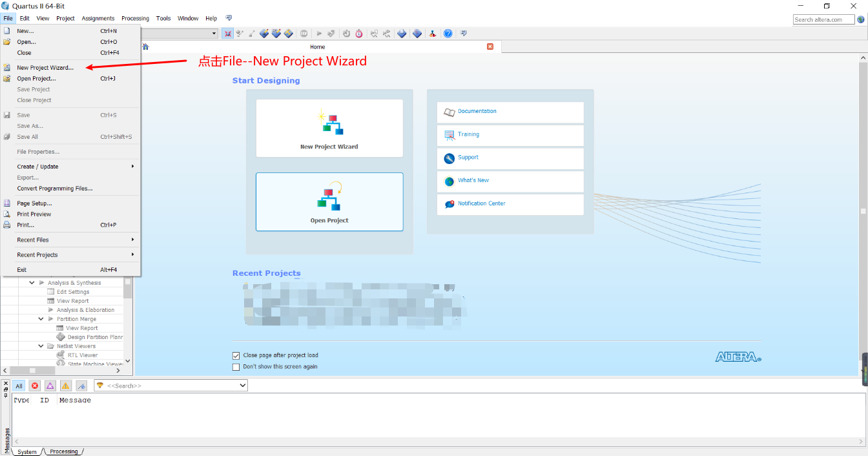Click the red-and-blue hierarchy toolbar icon
This screenshot has height=456, width=868.
click(433, 34)
